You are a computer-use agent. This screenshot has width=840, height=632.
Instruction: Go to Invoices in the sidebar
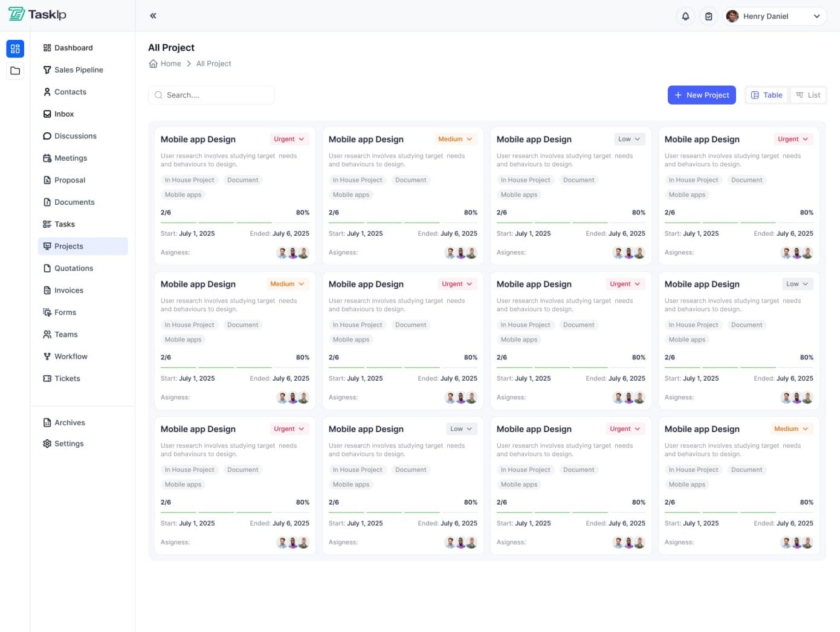pos(69,291)
